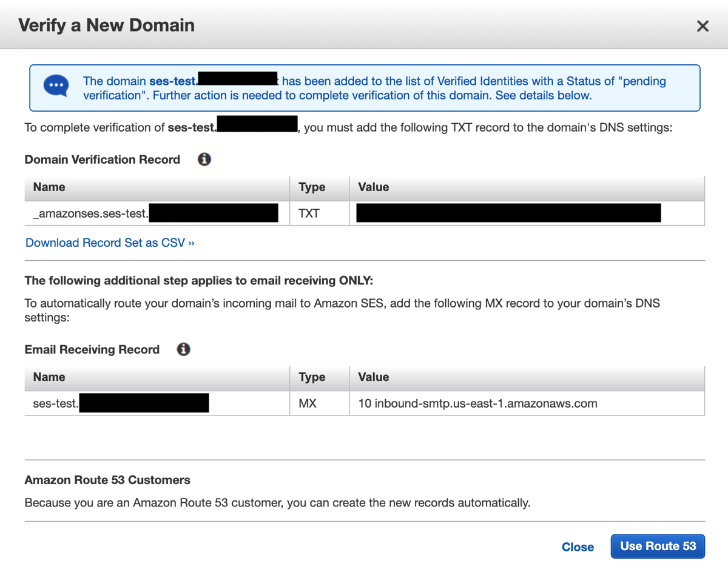Close the dialog with the X icon
728x572 pixels.
(703, 26)
